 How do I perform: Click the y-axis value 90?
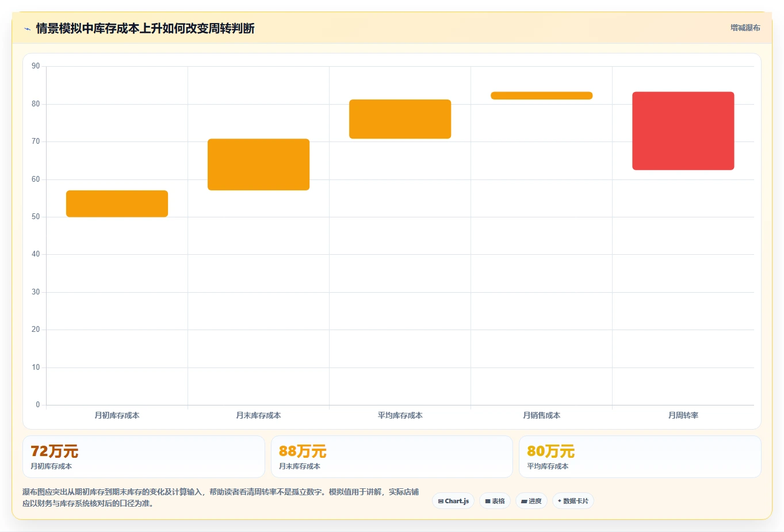pyautogui.click(x=36, y=66)
